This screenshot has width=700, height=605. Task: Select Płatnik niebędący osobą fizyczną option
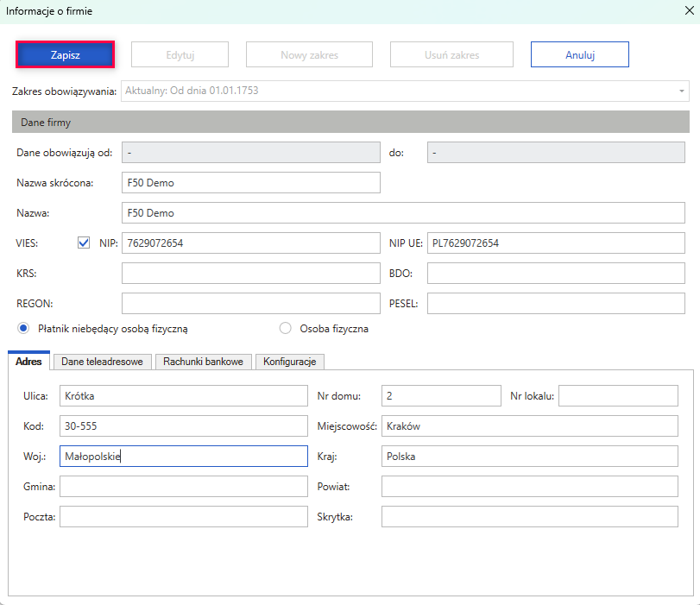click(24, 328)
